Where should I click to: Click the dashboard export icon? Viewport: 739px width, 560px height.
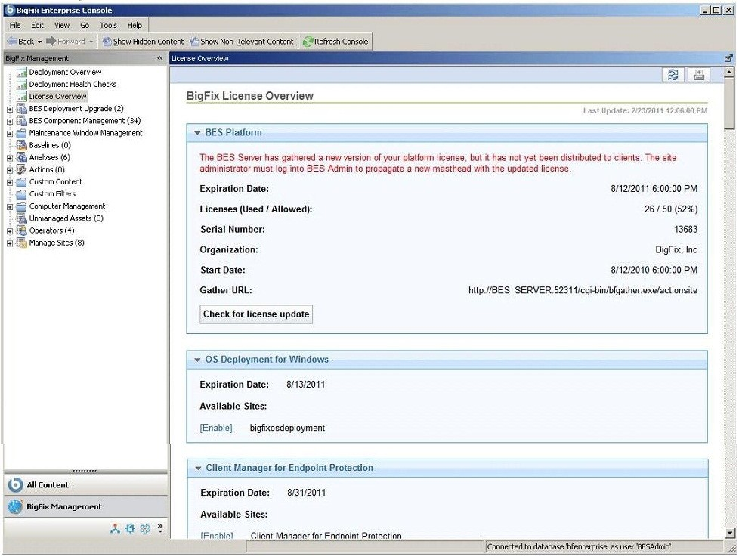click(699, 75)
